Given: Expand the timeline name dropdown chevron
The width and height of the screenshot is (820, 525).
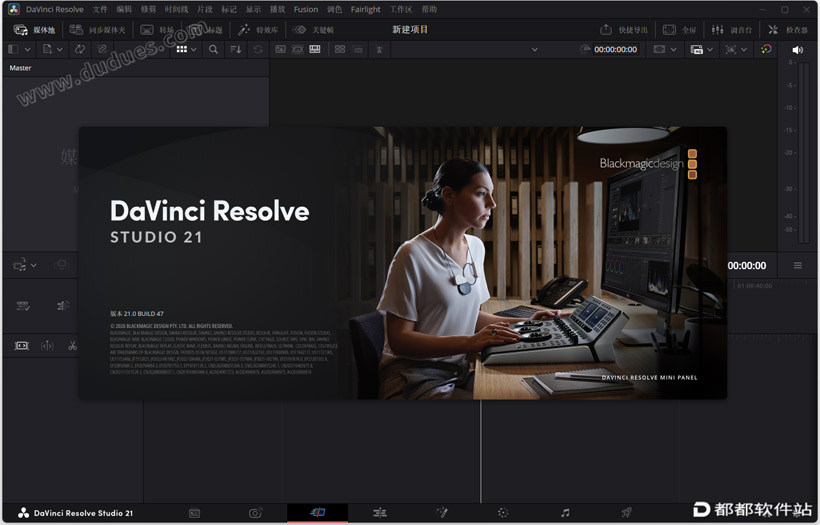Looking at the screenshot, I should coord(534,50).
